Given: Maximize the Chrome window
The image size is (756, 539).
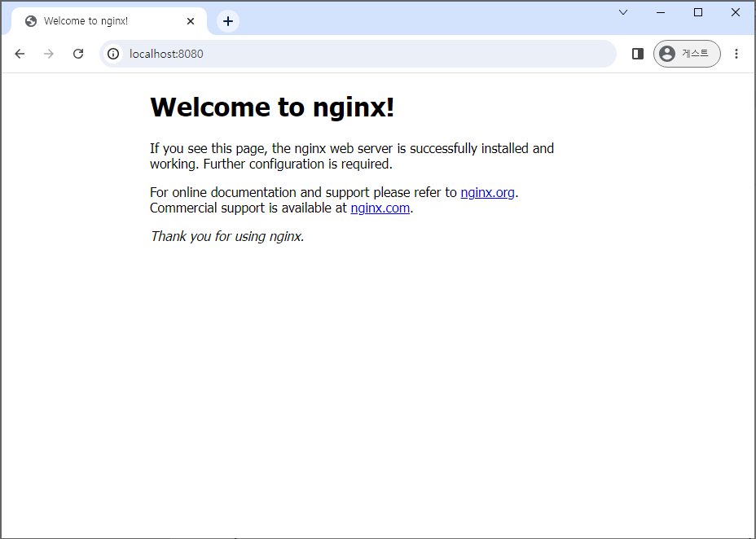Looking at the screenshot, I should [x=697, y=12].
